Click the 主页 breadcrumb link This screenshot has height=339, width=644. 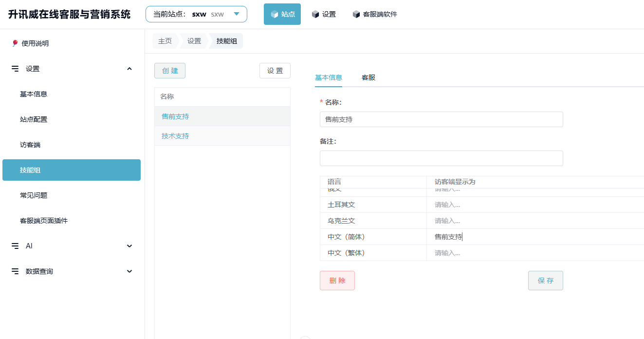(165, 41)
